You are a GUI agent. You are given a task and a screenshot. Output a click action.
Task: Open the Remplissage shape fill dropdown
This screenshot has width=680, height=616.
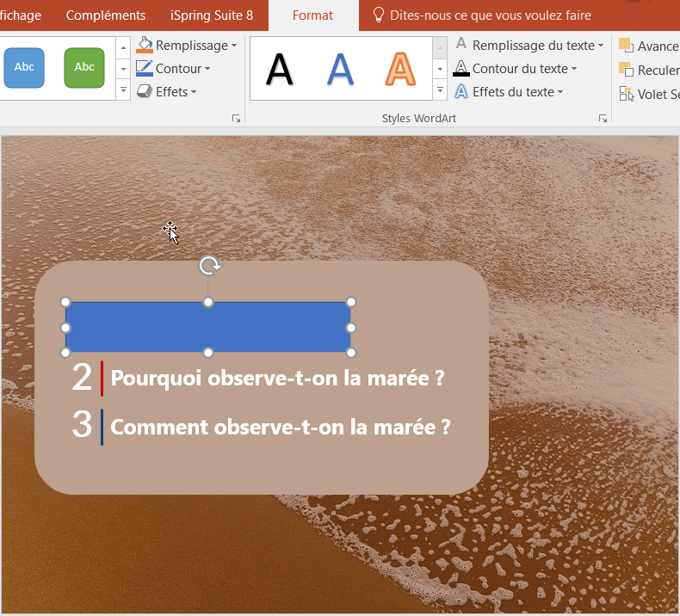pyautogui.click(x=234, y=46)
